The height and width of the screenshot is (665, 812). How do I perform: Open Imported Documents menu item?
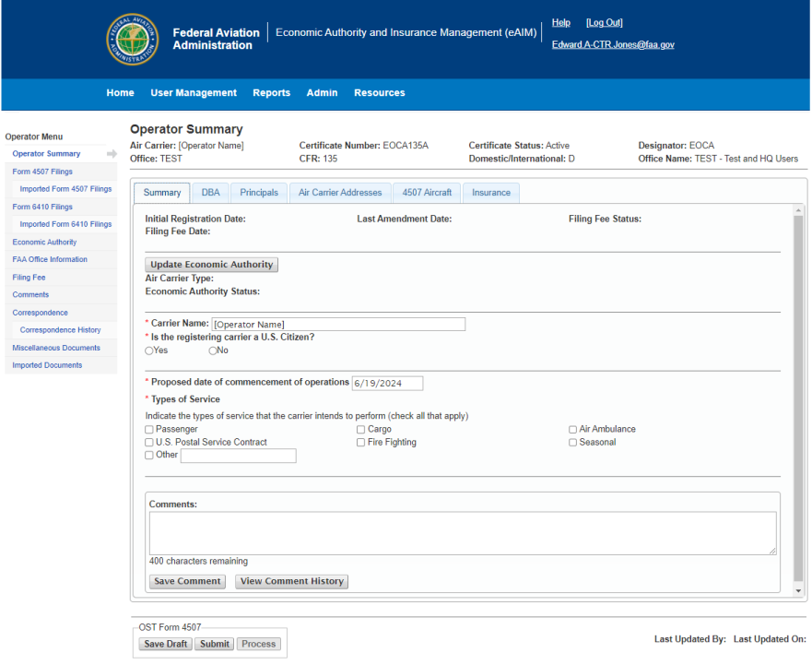[47, 365]
